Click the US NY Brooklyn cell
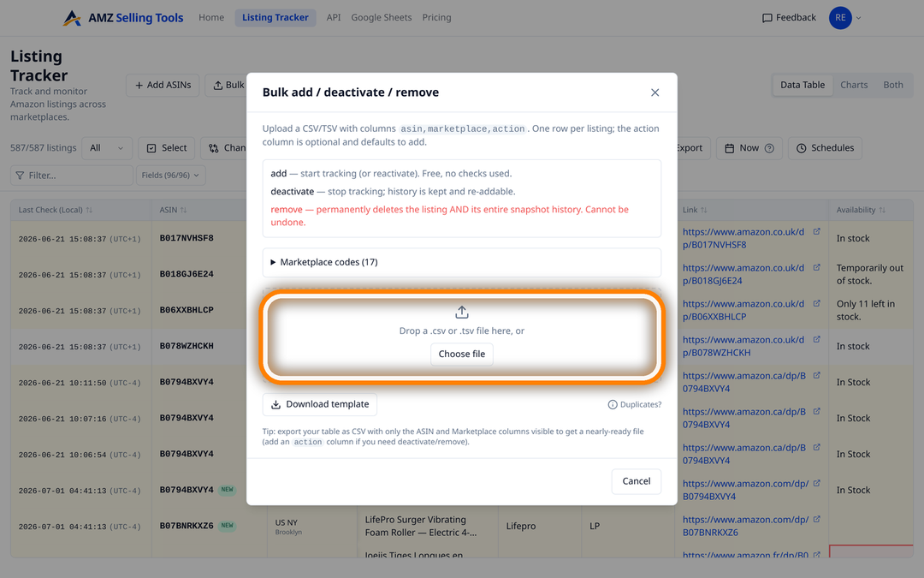This screenshot has height=578, width=924. click(289, 527)
